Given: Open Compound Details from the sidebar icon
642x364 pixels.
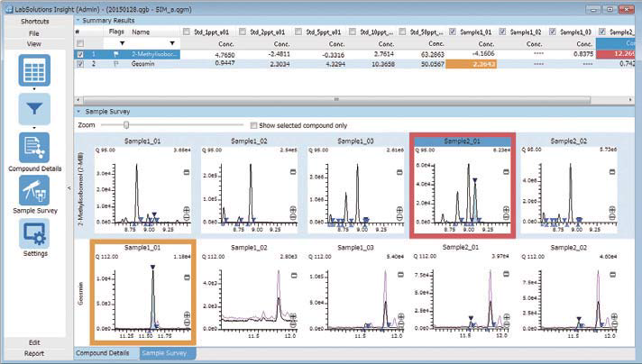Looking at the screenshot, I should tap(33, 148).
